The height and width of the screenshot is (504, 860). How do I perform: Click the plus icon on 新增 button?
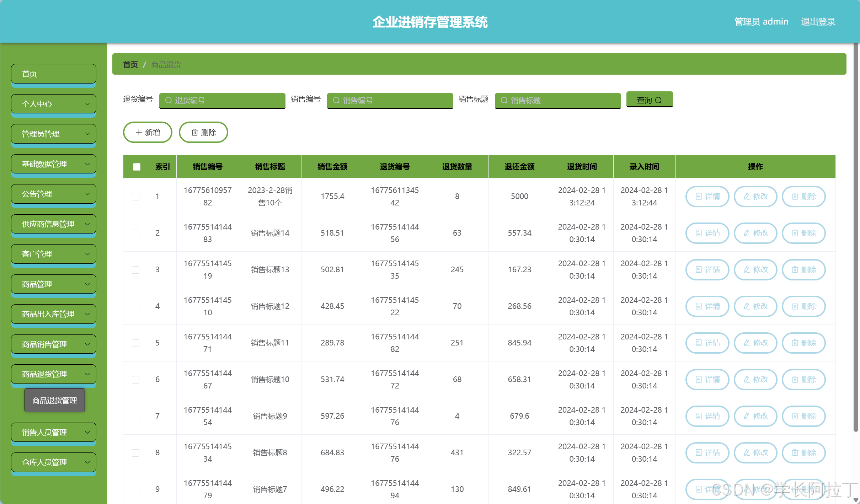pyautogui.click(x=139, y=132)
